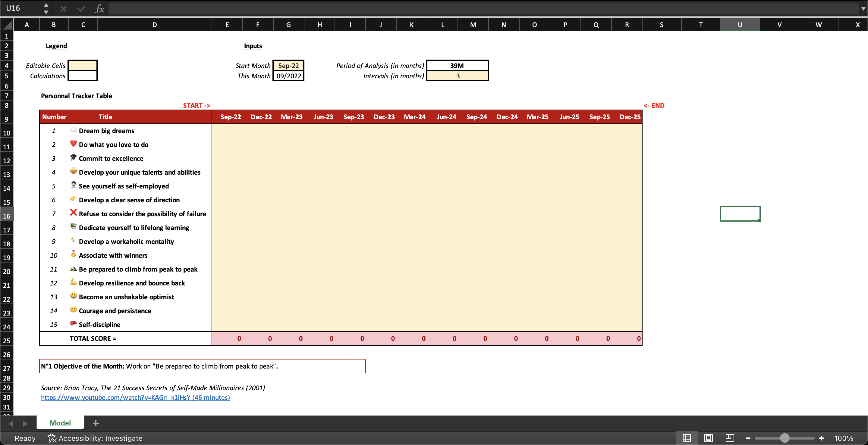Switch to Page Layout view icon
This screenshot has width=868, height=445.
708,438
